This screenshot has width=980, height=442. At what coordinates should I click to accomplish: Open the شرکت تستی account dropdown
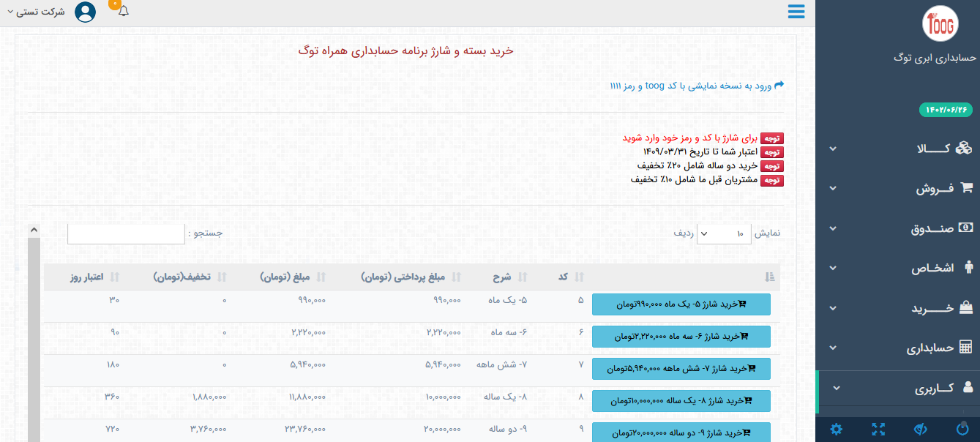(36, 12)
